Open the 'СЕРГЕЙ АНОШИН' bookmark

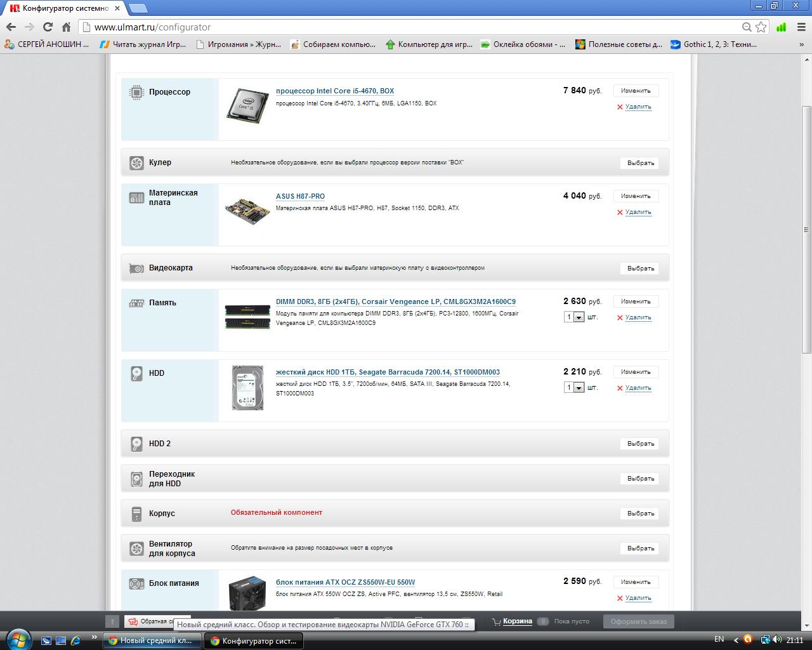(47, 44)
